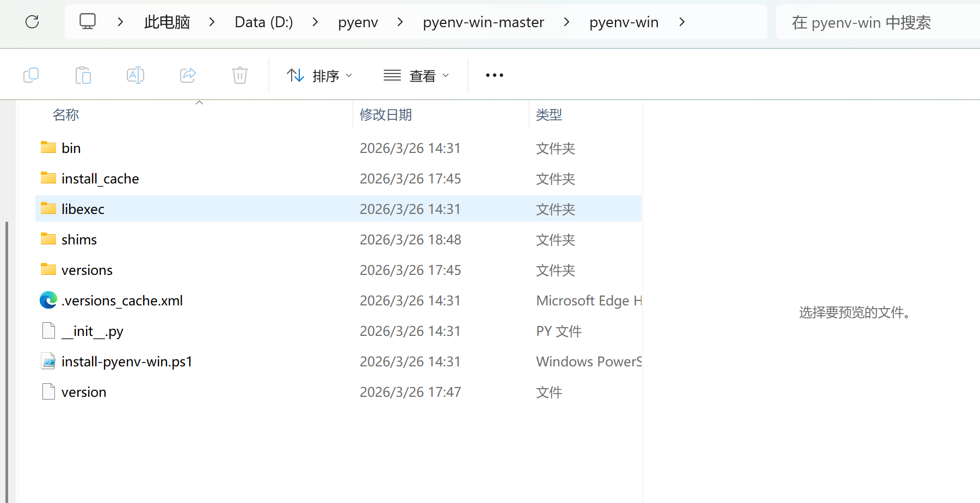This screenshot has width=980, height=503.
Task: Click the __init__.py file icon
Action: click(x=48, y=330)
